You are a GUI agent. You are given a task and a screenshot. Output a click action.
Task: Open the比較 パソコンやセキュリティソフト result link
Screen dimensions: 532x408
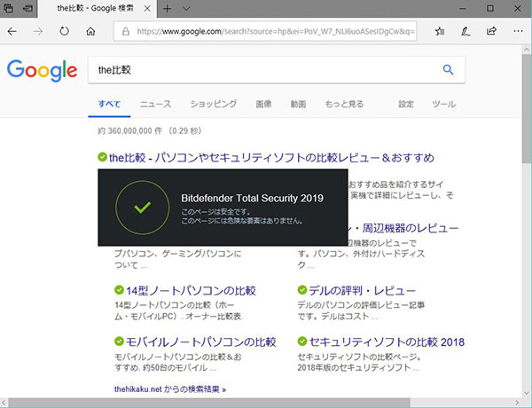pos(271,158)
